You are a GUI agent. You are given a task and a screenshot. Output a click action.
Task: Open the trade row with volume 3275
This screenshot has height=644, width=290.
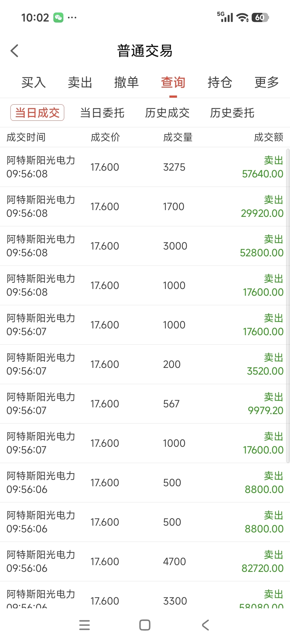[x=145, y=167]
